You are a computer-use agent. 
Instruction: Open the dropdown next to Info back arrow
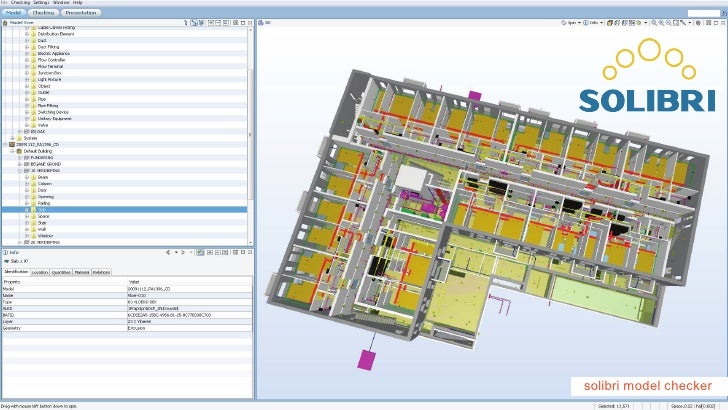[x=176, y=253]
